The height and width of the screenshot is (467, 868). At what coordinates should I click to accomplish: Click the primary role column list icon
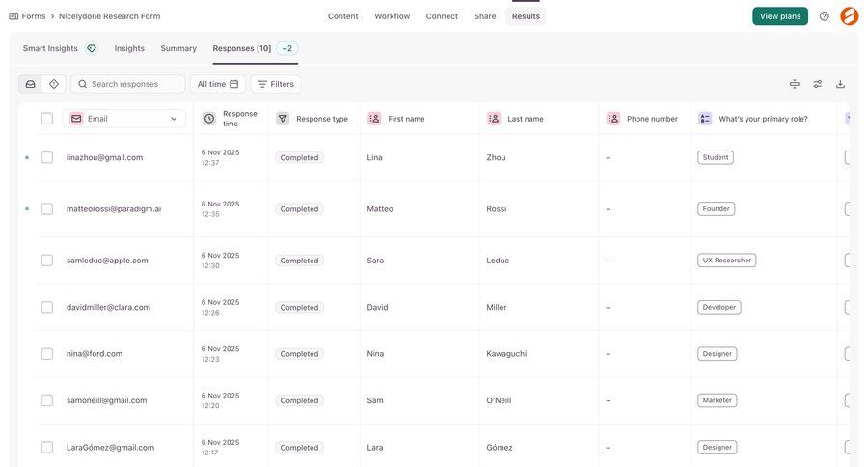(x=705, y=119)
